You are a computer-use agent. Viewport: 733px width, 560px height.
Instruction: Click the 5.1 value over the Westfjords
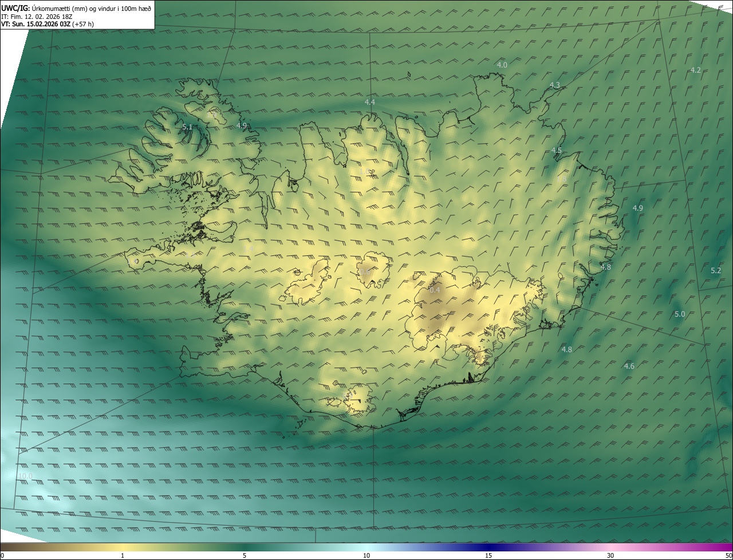pyautogui.click(x=187, y=127)
